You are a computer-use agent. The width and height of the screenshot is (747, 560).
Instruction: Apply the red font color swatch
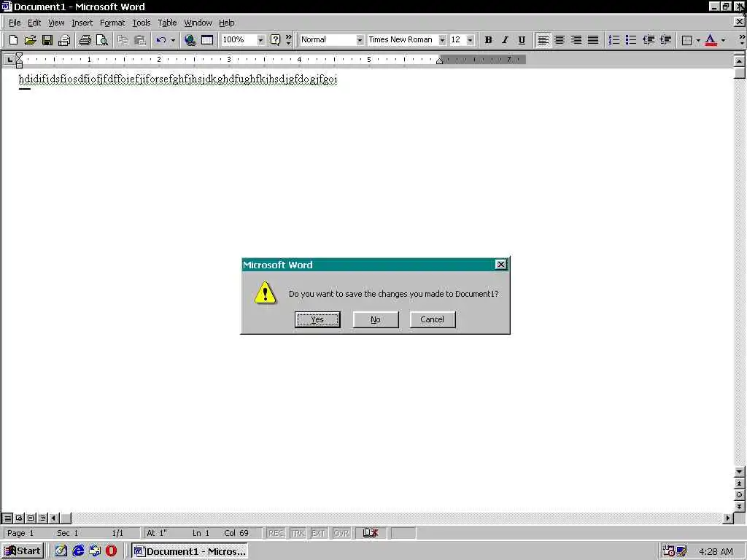(x=711, y=40)
